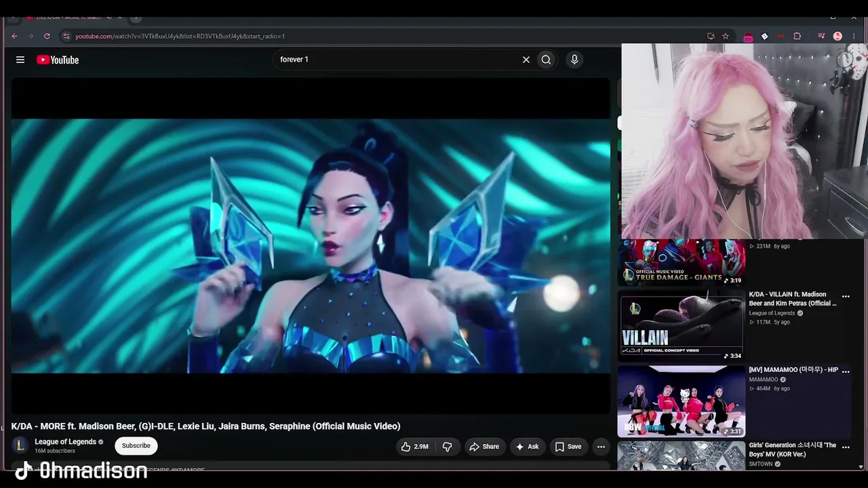868x488 pixels.
Task: Open options menu for MAMAMOO HIP
Action: point(846,371)
